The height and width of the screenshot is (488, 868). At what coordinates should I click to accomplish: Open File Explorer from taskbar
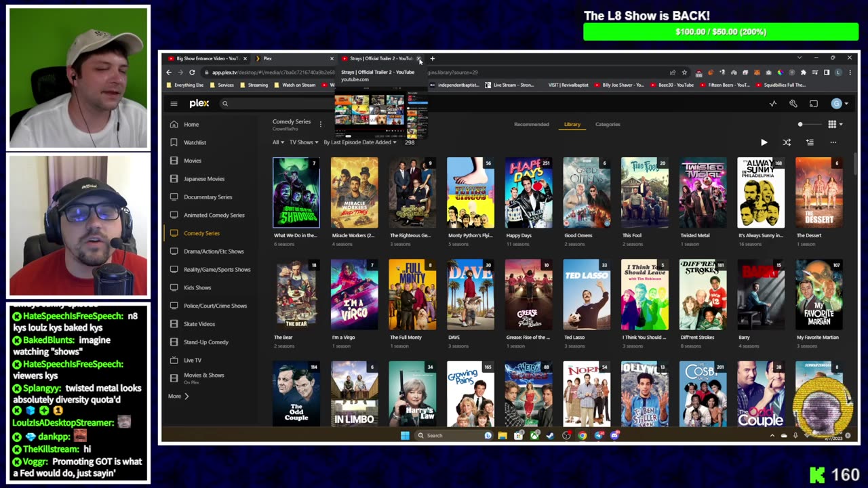tap(502, 435)
